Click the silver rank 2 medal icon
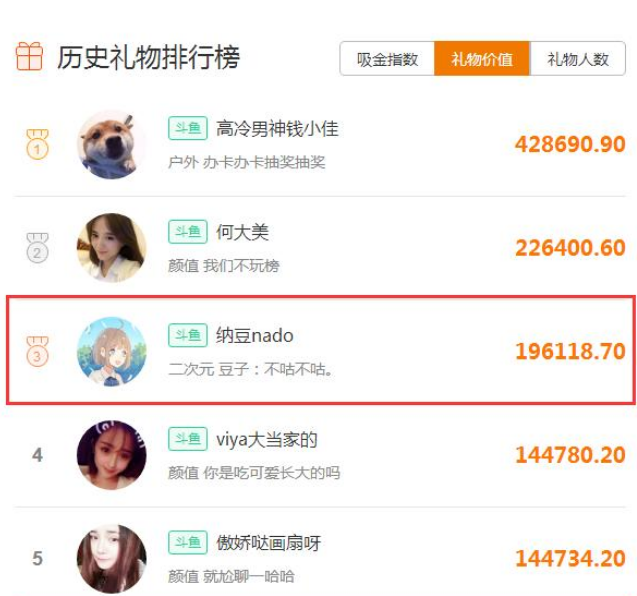Viewport: 637px width, 596px height. pos(37,248)
